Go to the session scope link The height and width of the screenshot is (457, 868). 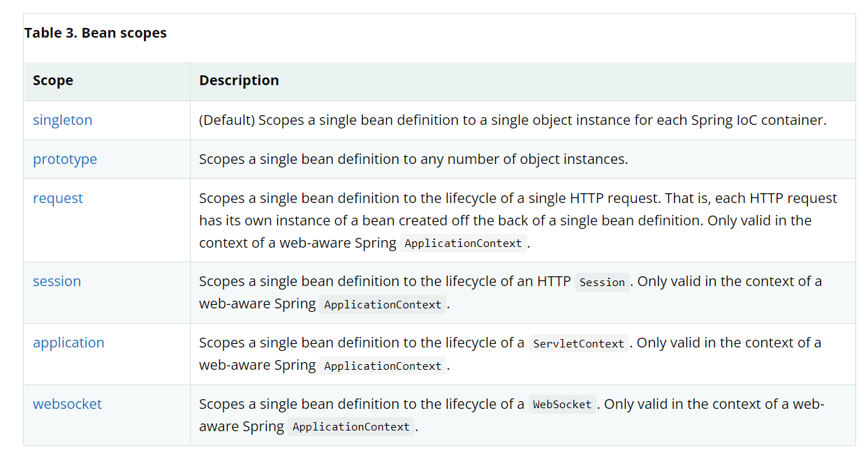pyautogui.click(x=57, y=281)
